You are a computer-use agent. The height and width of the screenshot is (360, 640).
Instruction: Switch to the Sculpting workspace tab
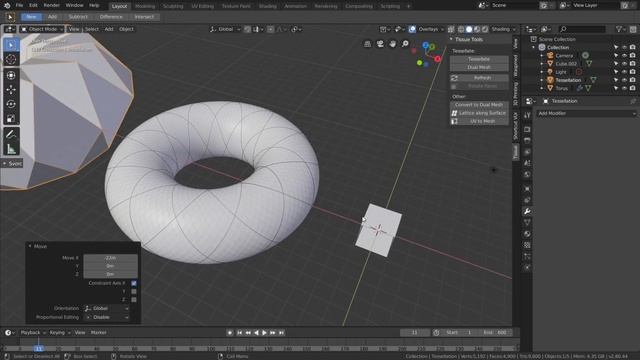[173, 6]
